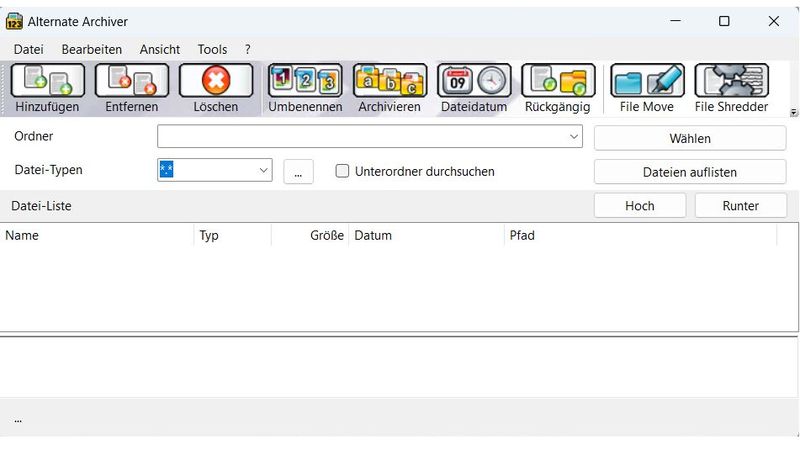The image size is (800, 450).
Task: Open the Bearbeiten menu
Action: pos(92,49)
